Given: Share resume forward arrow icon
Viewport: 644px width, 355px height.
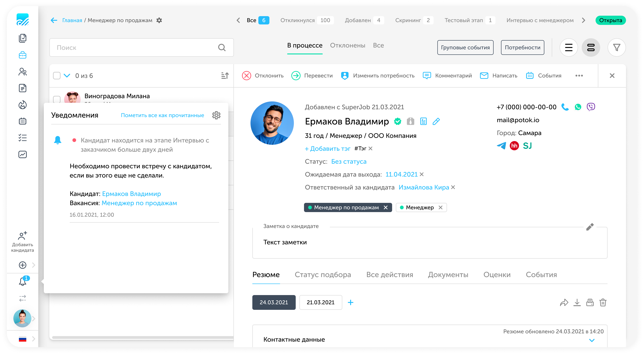Looking at the screenshot, I should point(564,302).
